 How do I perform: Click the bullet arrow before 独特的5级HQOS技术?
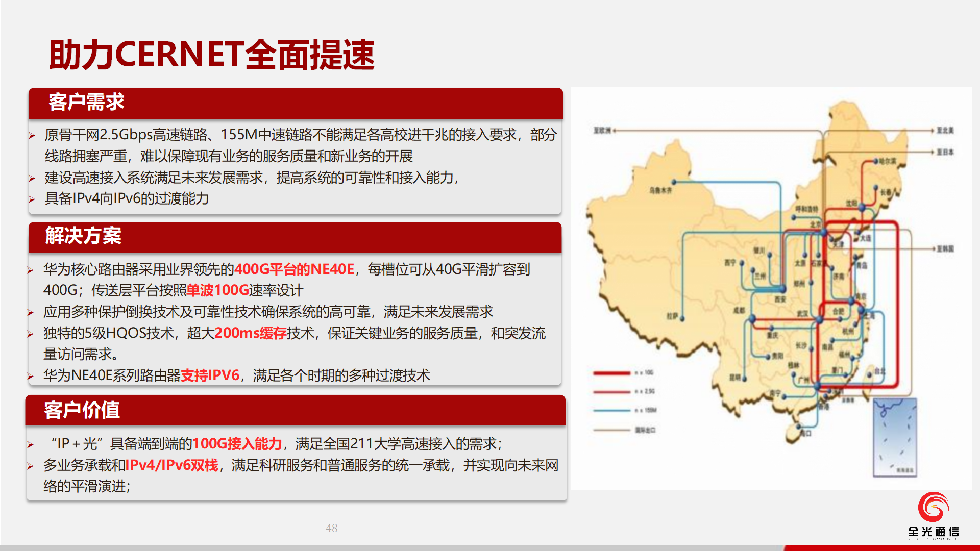(x=31, y=334)
